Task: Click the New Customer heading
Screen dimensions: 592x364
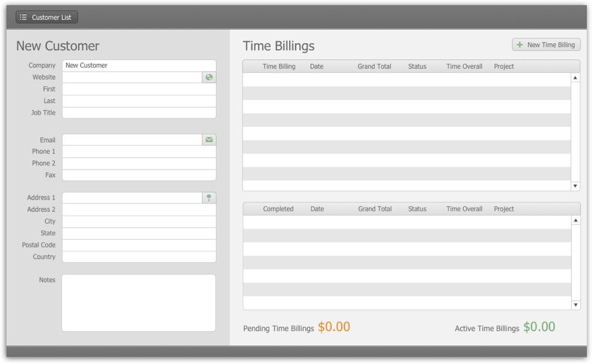Action: pyautogui.click(x=58, y=46)
